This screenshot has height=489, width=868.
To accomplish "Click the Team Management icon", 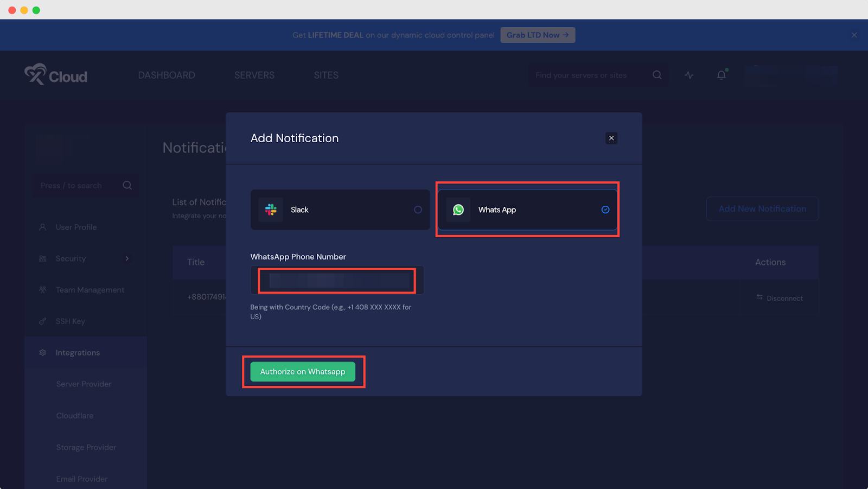I will 42,290.
